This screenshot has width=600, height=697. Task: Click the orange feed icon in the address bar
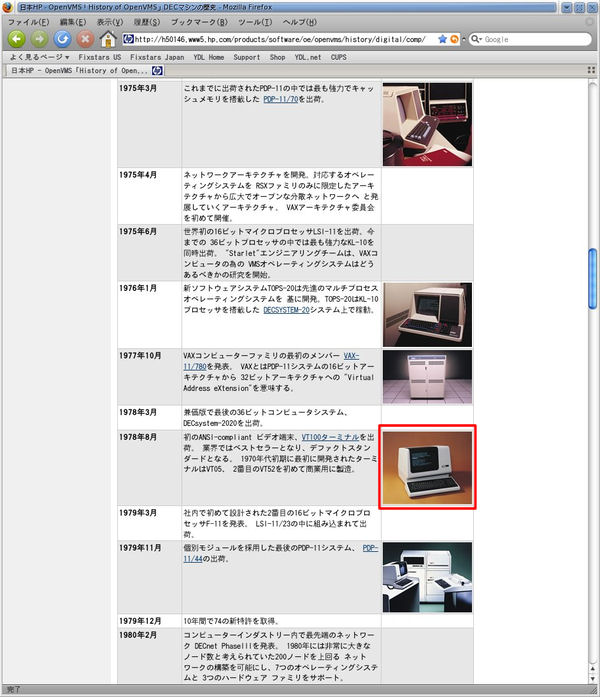click(454, 39)
